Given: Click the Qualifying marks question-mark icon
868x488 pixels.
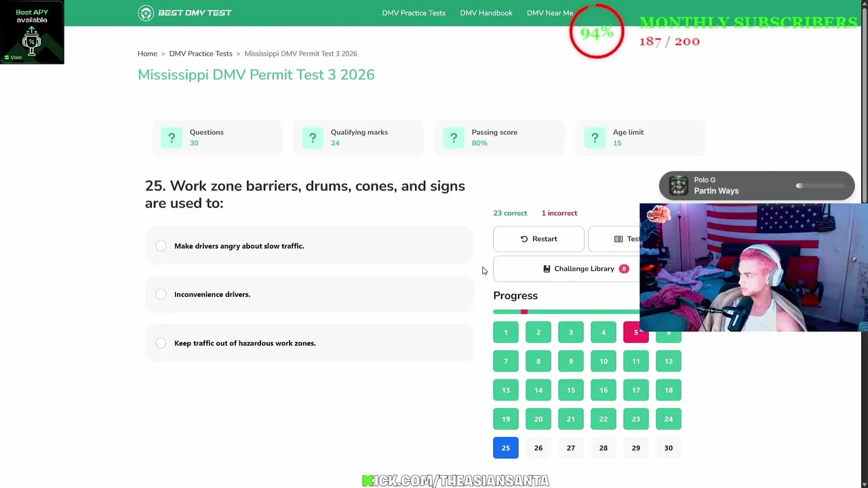Looking at the screenshot, I should 313,138.
